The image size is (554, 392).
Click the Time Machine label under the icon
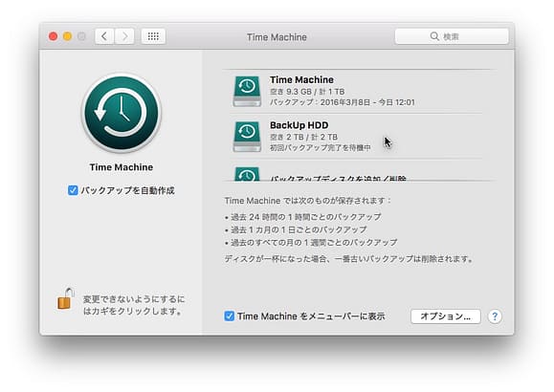click(x=122, y=167)
